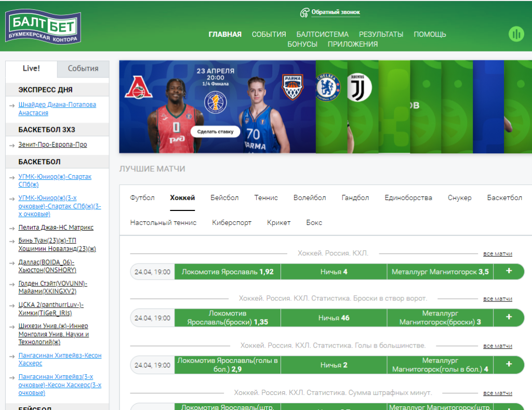The width and height of the screenshot is (532, 410).
Task: Expand more bets with plus on Локомотив Ярославль 1,92 row
Action: tap(509, 271)
